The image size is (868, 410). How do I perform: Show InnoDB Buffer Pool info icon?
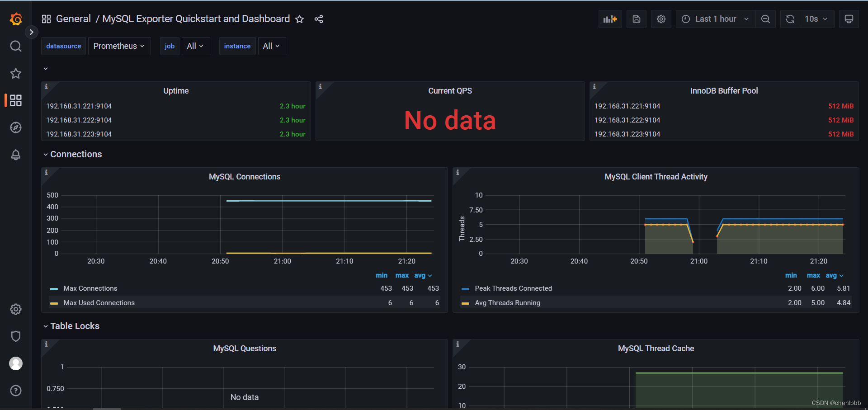click(x=594, y=86)
